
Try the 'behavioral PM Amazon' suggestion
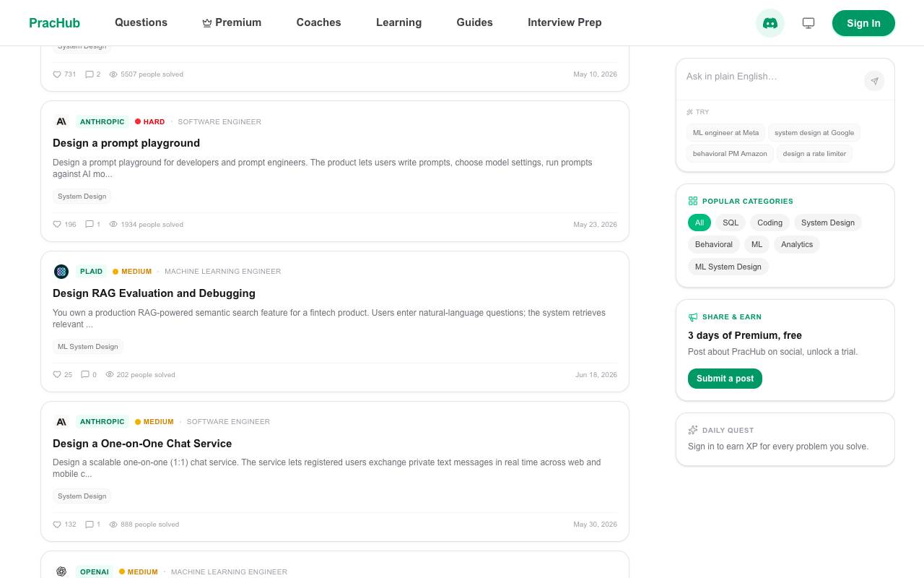tap(730, 153)
